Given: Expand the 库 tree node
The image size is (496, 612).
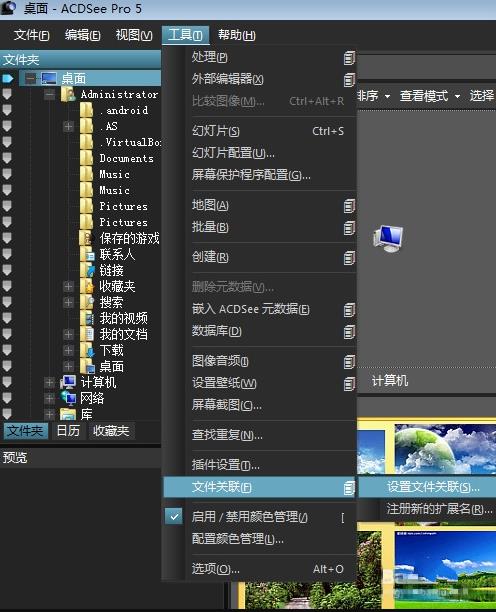Looking at the screenshot, I should coord(49,414).
